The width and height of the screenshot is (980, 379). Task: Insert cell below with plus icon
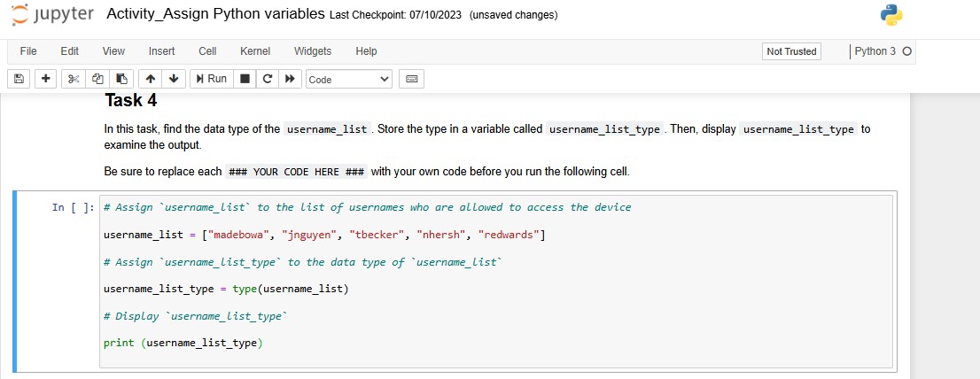pos(45,79)
